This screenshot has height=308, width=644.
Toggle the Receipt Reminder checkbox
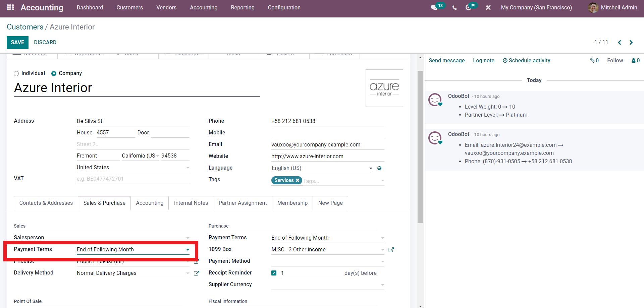coord(274,273)
